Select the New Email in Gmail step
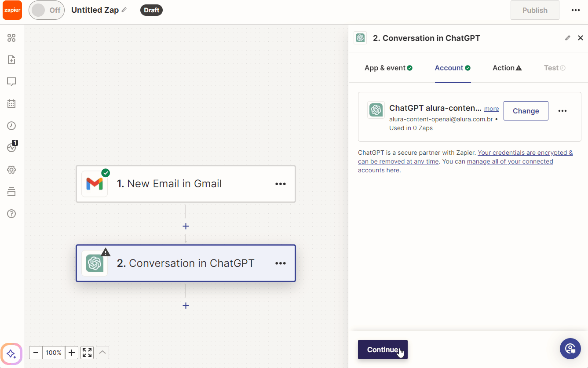The height and width of the screenshot is (368, 588). tap(186, 184)
